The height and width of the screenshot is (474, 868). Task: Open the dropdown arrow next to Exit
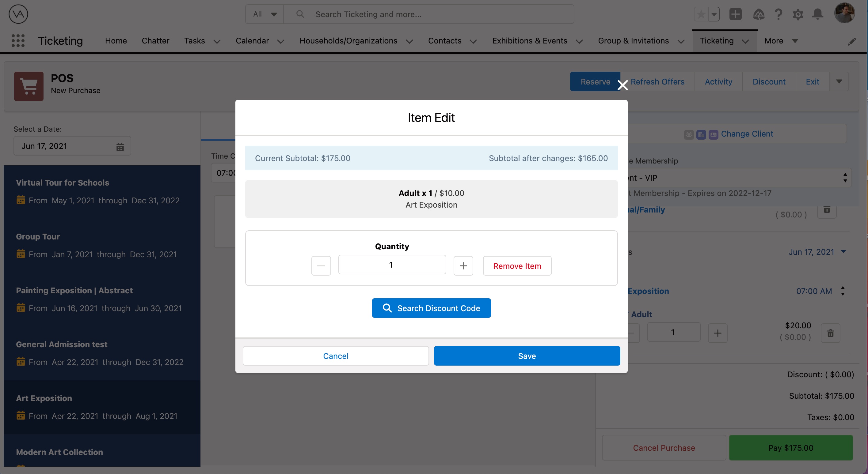point(839,81)
